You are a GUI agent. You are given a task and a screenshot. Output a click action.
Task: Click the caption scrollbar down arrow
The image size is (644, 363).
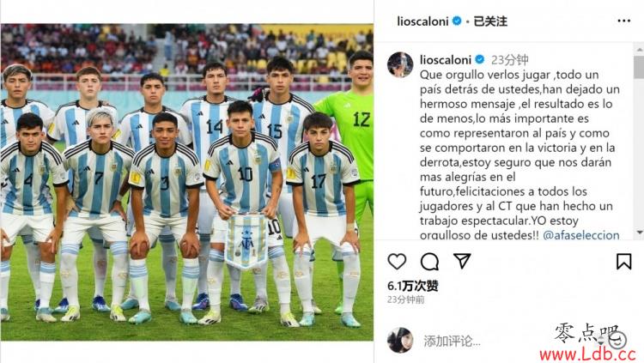pyautogui.click(x=640, y=233)
